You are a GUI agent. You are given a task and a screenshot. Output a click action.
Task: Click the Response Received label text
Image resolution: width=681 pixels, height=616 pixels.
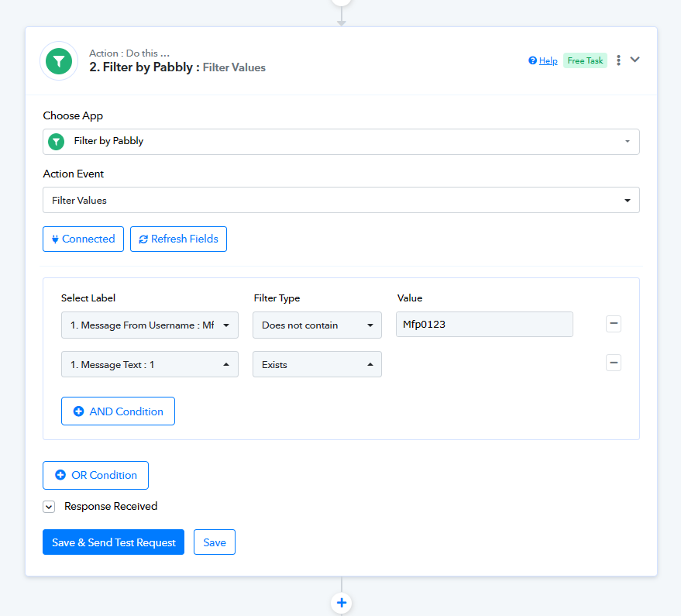tap(111, 507)
